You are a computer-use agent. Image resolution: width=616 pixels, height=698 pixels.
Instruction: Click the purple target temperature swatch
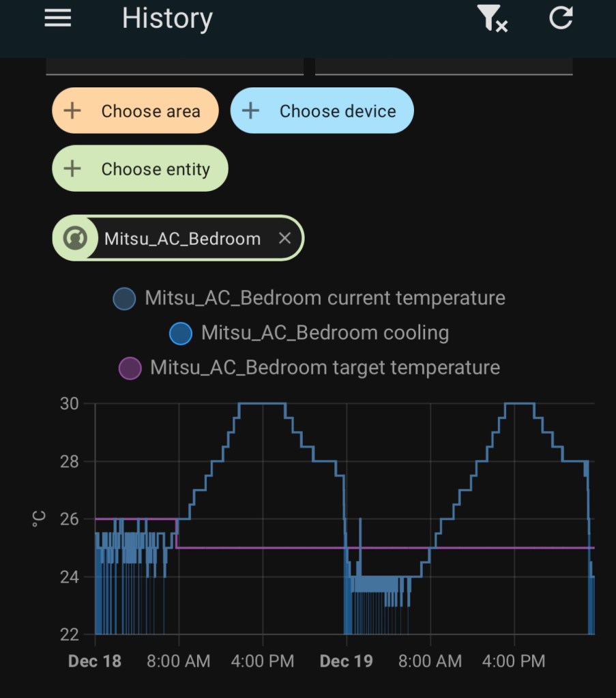(x=130, y=368)
